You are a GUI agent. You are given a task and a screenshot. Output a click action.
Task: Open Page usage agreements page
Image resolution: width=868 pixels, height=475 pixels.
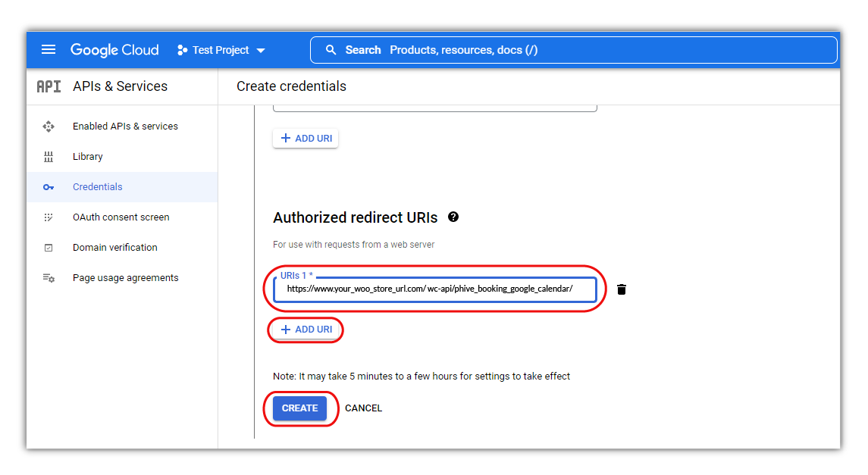[x=126, y=277]
